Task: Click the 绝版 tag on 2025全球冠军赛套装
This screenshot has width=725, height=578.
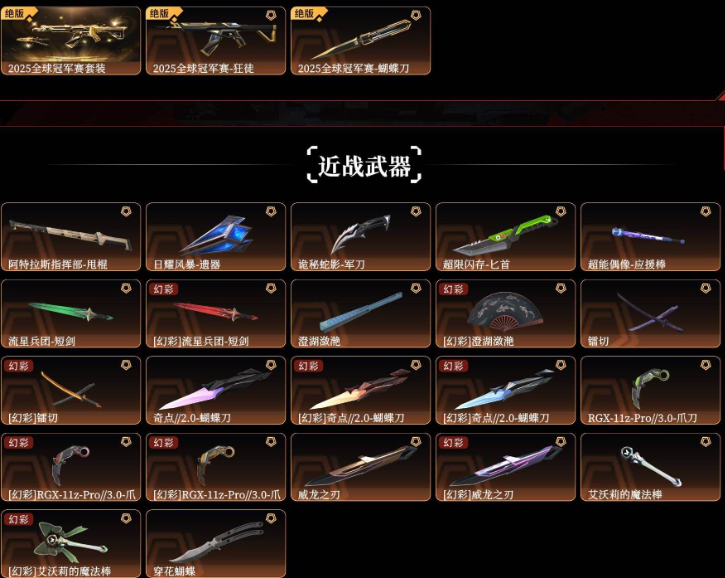Action: pyautogui.click(x=14, y=13)
